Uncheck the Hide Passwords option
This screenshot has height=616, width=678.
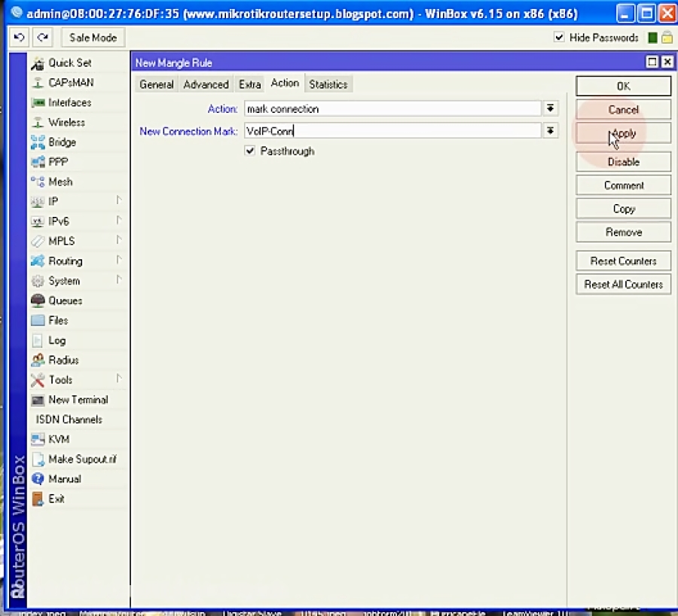(559, 37)
